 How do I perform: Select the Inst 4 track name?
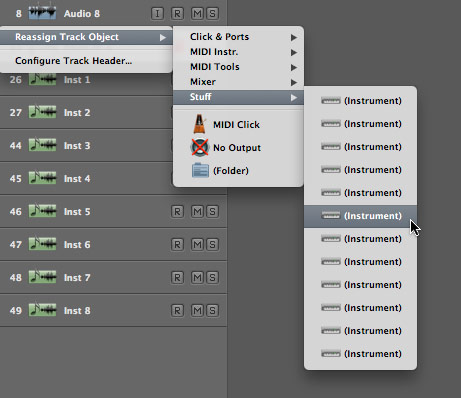click(77, 179)
